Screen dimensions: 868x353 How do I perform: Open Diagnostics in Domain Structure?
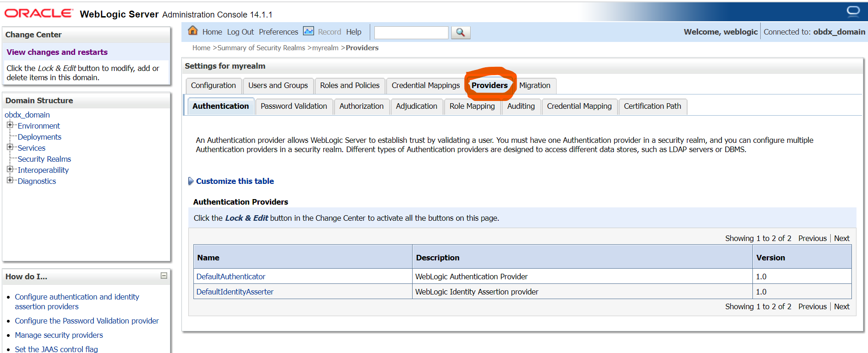tap(37, 181)
